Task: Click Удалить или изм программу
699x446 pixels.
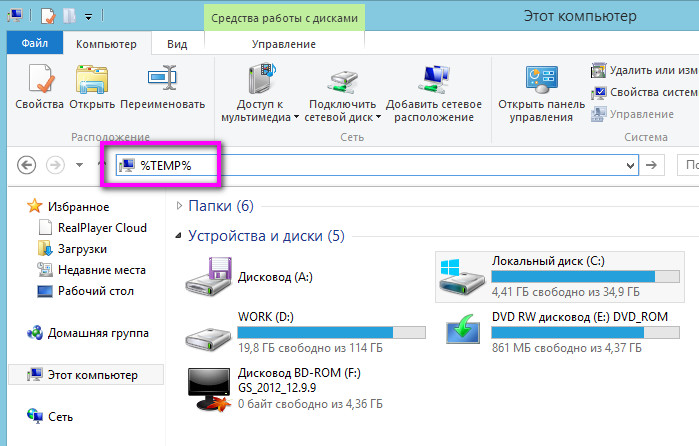Action: (x=644, y=70)
